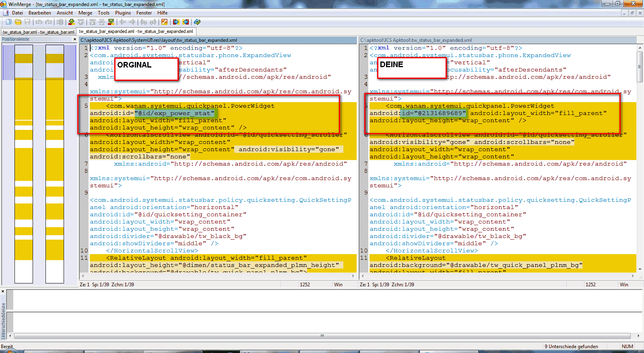Jump to the next difference
The image size is (644, 353).
[x=72, y=22]
